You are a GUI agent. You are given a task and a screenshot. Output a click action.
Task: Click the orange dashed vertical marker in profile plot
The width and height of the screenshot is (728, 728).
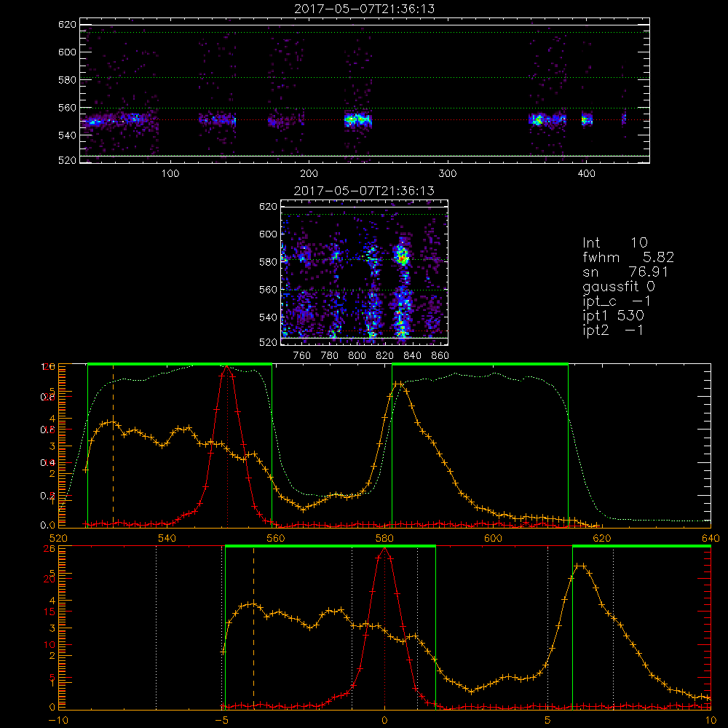(114, 446)
